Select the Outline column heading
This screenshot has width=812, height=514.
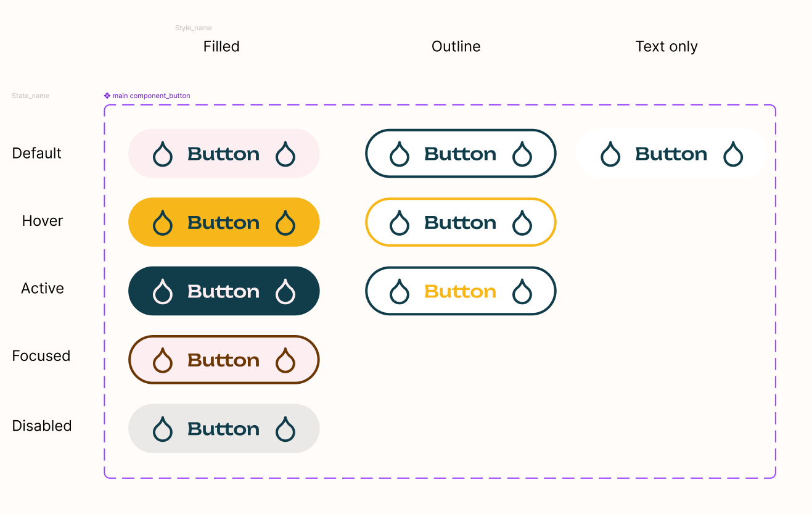pos(456,47)
